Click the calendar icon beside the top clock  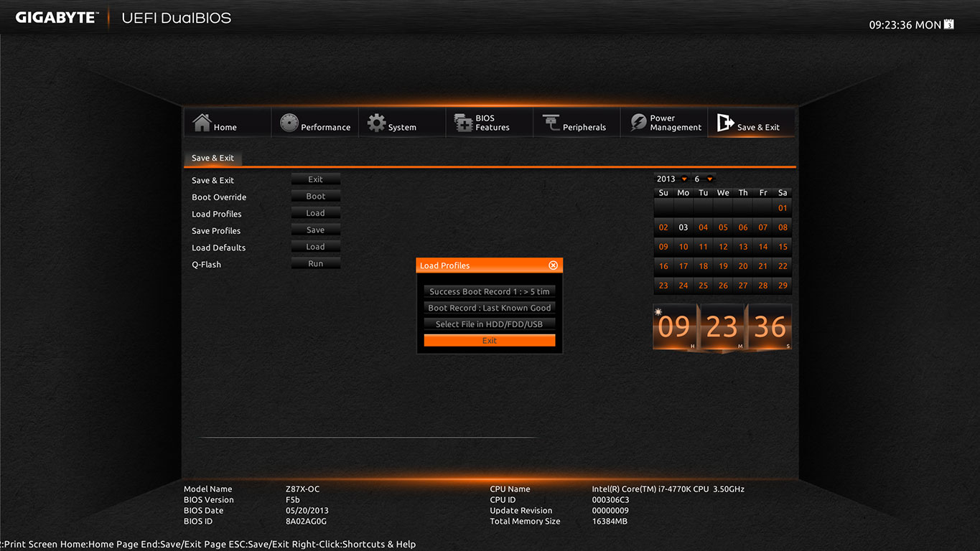point(949,24)
